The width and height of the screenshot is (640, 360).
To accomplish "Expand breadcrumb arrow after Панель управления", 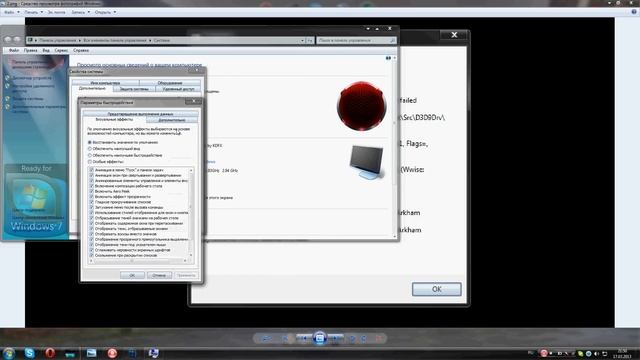I will tap(80, 40).
